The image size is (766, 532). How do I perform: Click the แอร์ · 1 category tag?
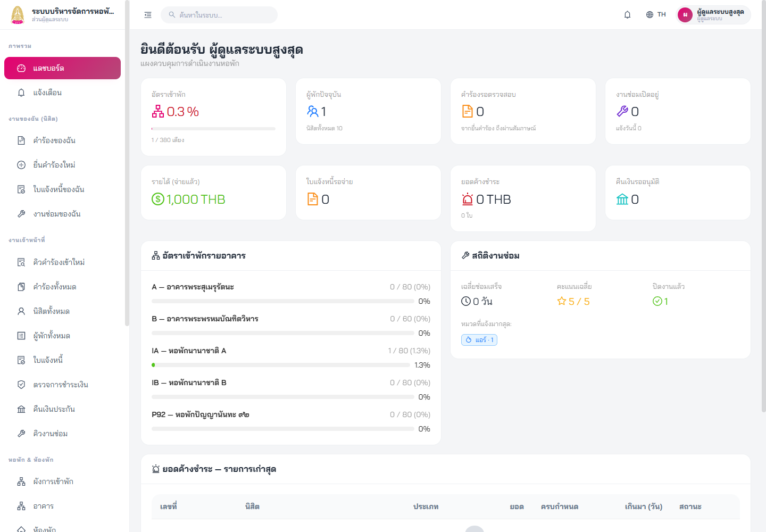coord(479,340)
